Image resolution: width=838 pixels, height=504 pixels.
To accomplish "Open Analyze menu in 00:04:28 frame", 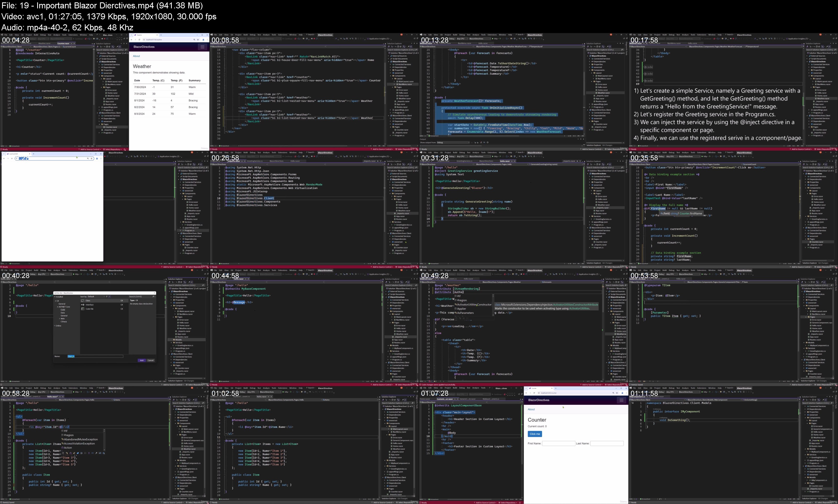I will coord(56,35).
